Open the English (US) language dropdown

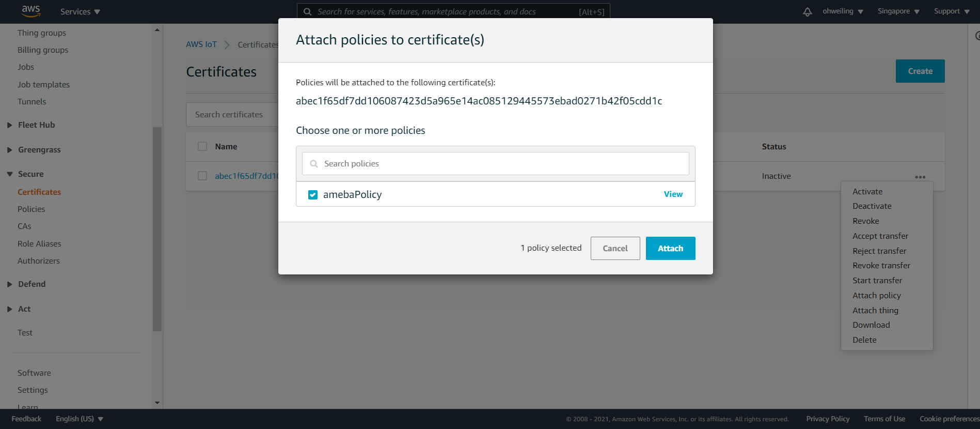[x=80, y=419]
